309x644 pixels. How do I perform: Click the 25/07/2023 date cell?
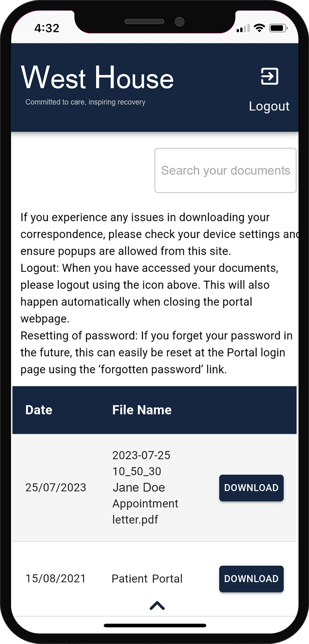[x=56, y=488]
